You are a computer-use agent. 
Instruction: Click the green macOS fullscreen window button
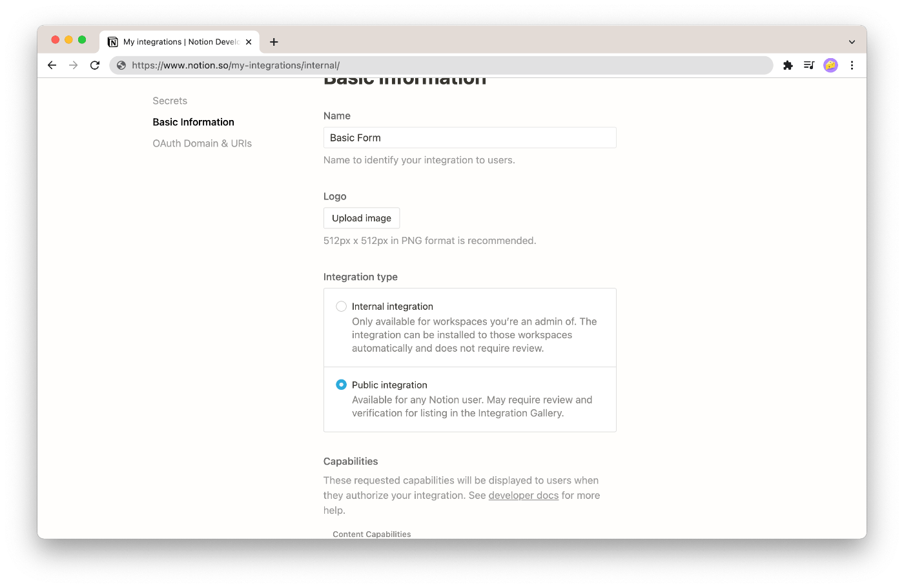[82, 40]
